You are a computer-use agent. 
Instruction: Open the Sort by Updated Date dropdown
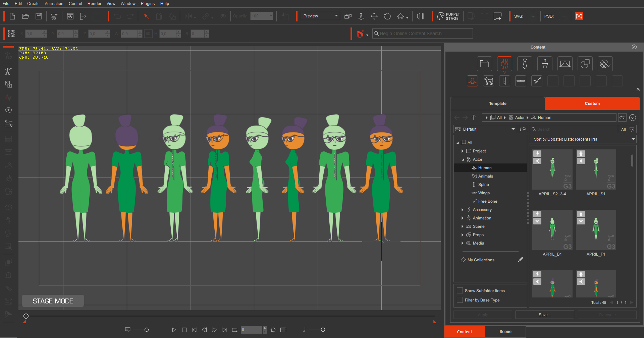pos(583,139)
